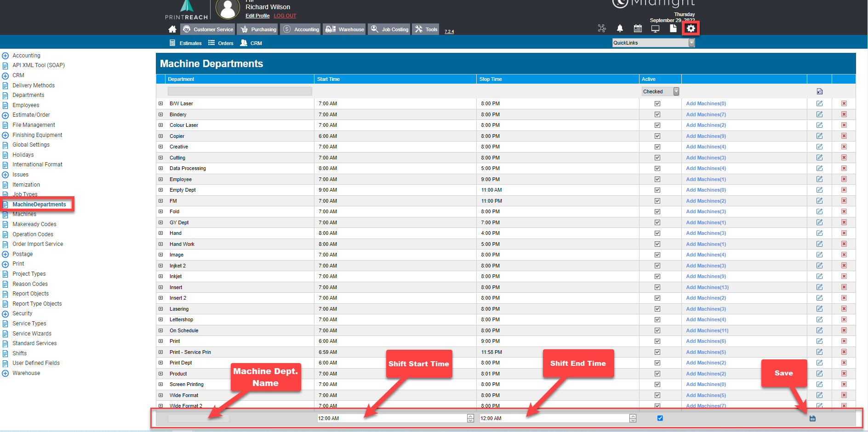Image resolution: width=868 pixels, height=432 pixels.
Task: Toggle Active checkbox in new department row
Action: click(660, 418)
